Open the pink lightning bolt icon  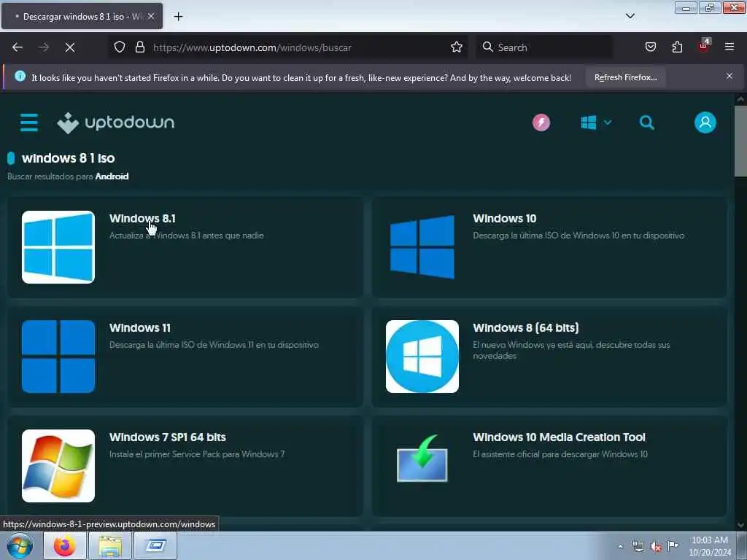(x=541, y=122)
